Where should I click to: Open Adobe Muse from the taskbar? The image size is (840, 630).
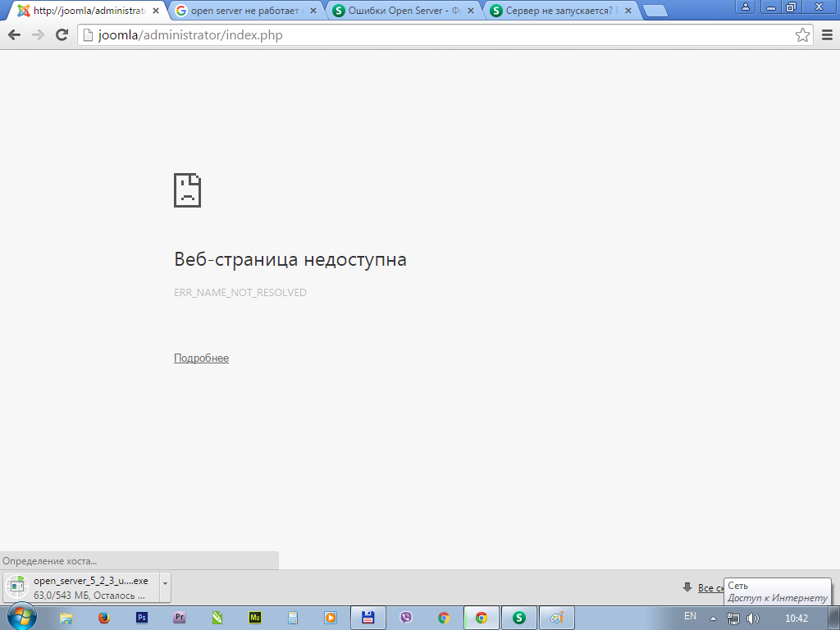(254, 618)
